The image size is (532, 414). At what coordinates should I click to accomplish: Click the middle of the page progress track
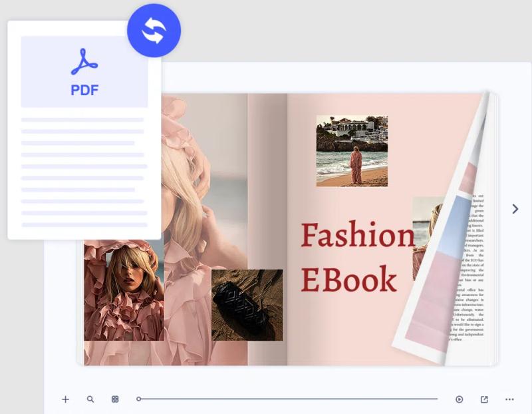[x=288, y=399]
